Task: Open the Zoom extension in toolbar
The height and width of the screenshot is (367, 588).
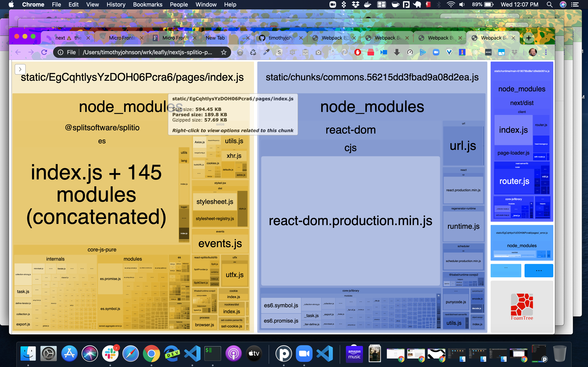Action: 436,52
